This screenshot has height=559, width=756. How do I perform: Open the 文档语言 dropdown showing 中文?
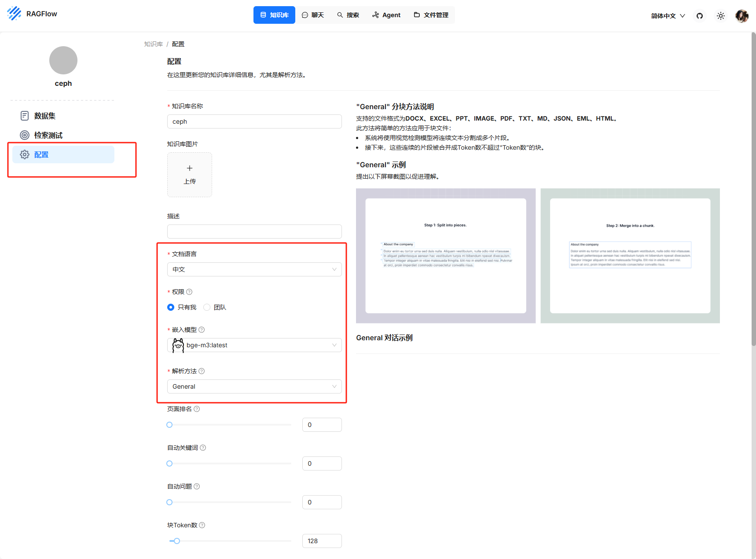pyautogui.click(x=254, y=269)
